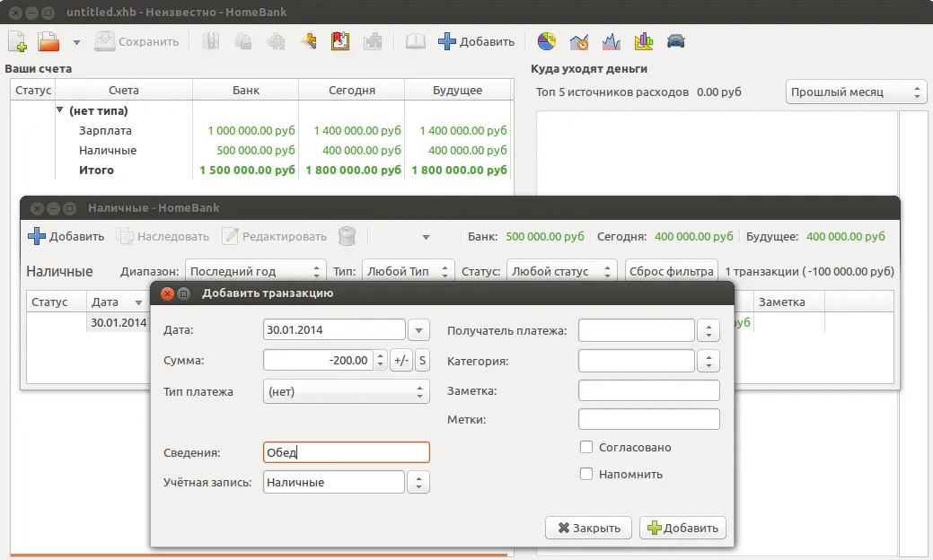Open the Тип платежа dropdown showing (нет)
The height and width of the screenshot is (560, 933).
tap(346, 392)
